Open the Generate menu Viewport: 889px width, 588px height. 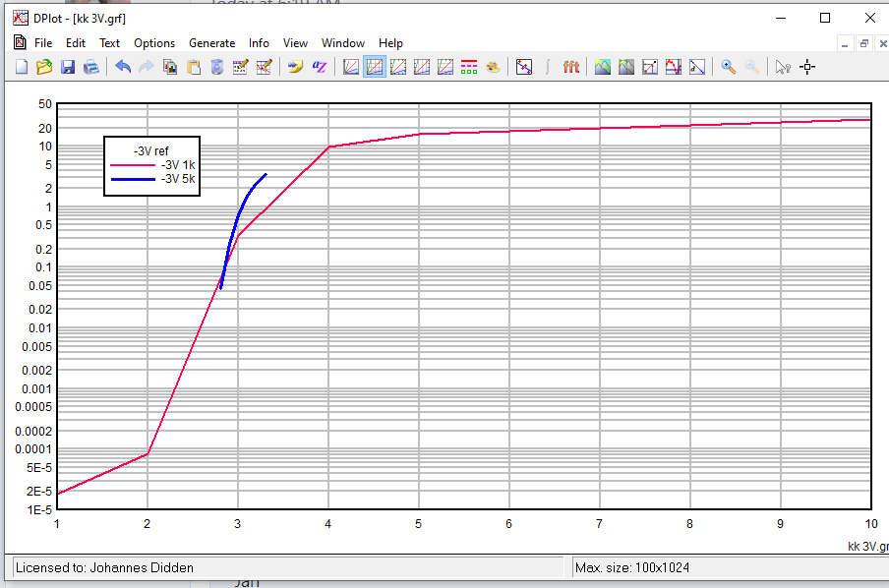(212, 43)
